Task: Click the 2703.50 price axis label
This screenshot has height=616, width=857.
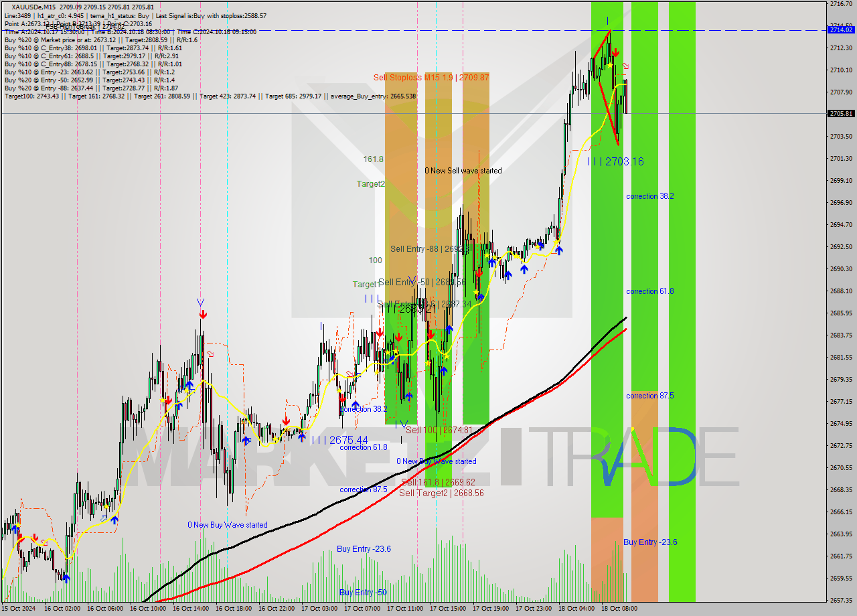Action: pyautogui.click(x=840, y=137)
